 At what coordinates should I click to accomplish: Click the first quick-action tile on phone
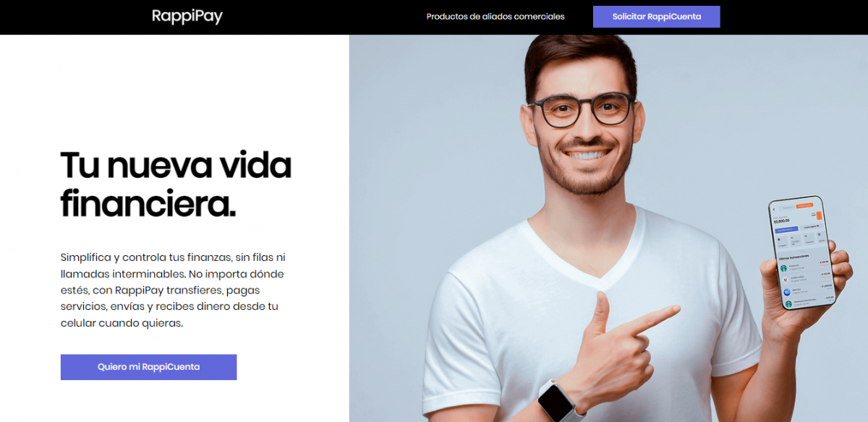(x=783, y=242)
